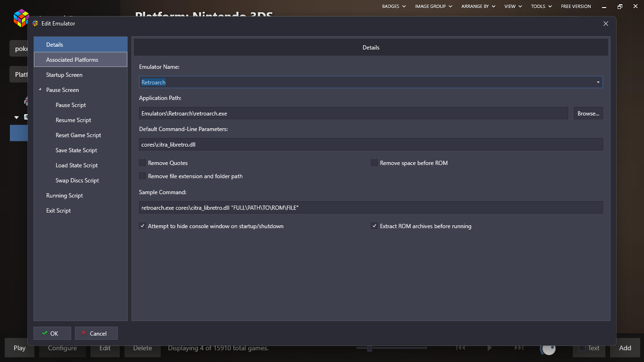Screen dimensions: 644x362
Task: Open the TOOLS dropdown menu
Action: pyautogui.click(x=541, y=6)
